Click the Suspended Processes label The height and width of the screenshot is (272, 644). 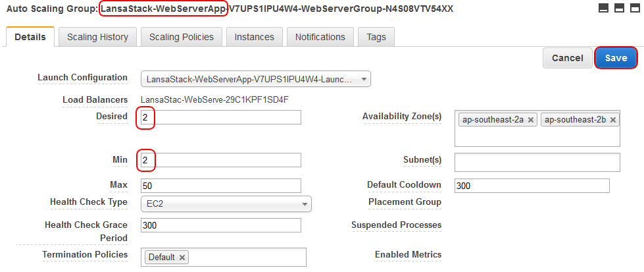pos(397,225)
